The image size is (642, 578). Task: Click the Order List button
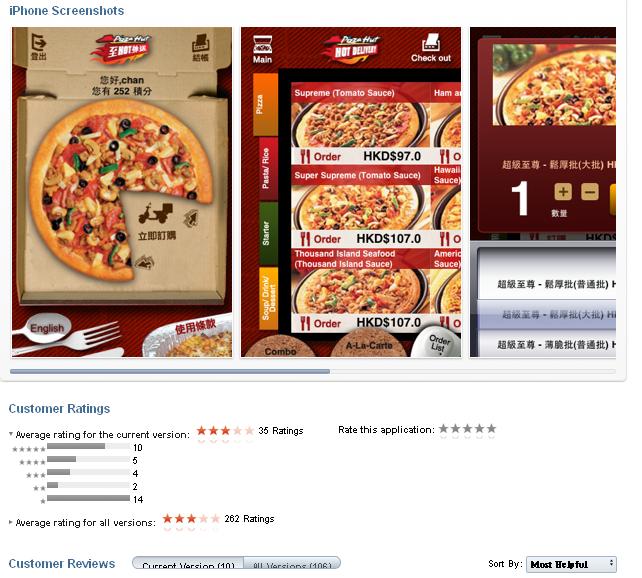pos(439,343)
